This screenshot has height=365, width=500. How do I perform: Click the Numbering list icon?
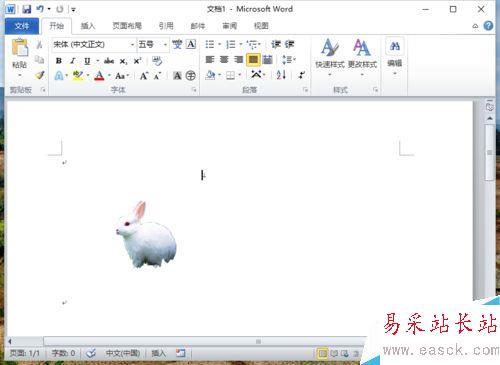pyautogui.click(x=231, y=44)
